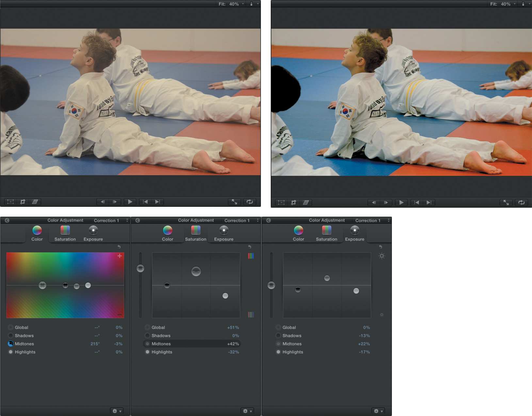Go back from the Color panel
Screen dimensions: 532x416
[x=7, y=220]
